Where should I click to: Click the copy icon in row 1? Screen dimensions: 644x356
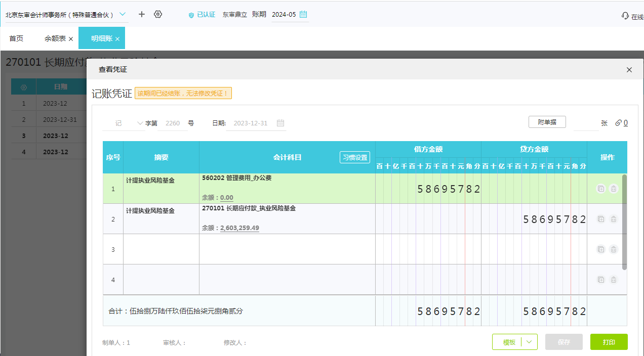(x=601, y=189)
